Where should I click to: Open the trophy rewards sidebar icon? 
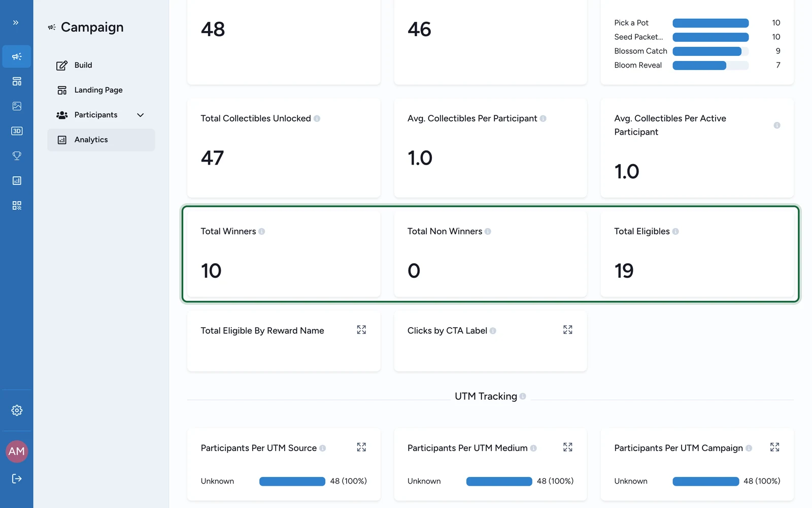17,156
